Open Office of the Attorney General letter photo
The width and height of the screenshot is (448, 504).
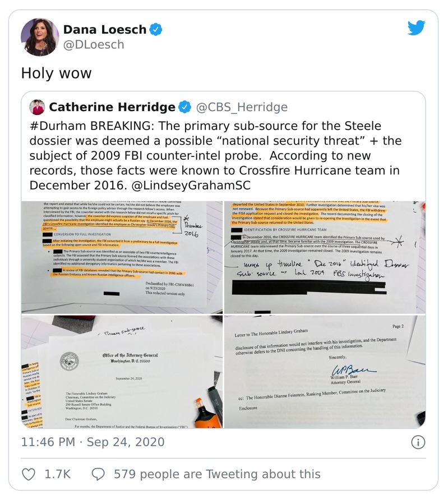click(x=122, y=372)
